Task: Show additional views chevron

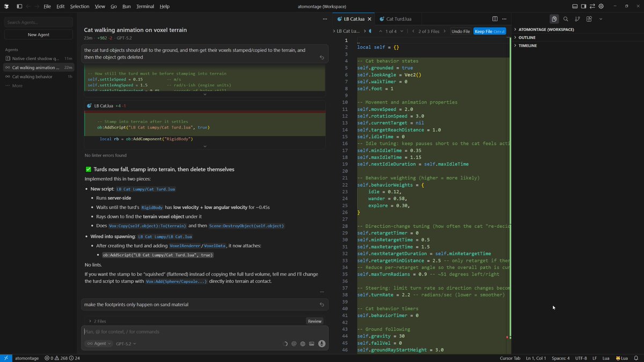Action: (601, 19)
